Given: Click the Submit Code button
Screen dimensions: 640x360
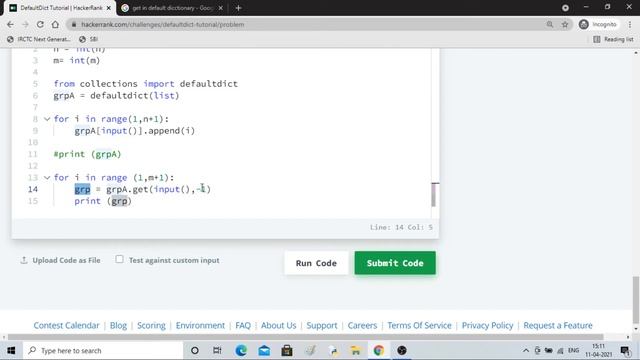Looking at the screenshot, I should 395,263.
